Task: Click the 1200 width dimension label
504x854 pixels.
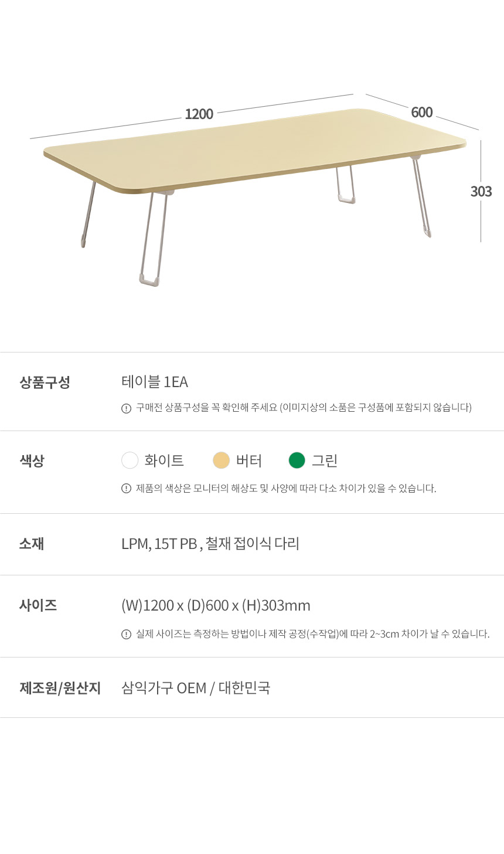Action: pyautogui.click(x=199, y=114)
